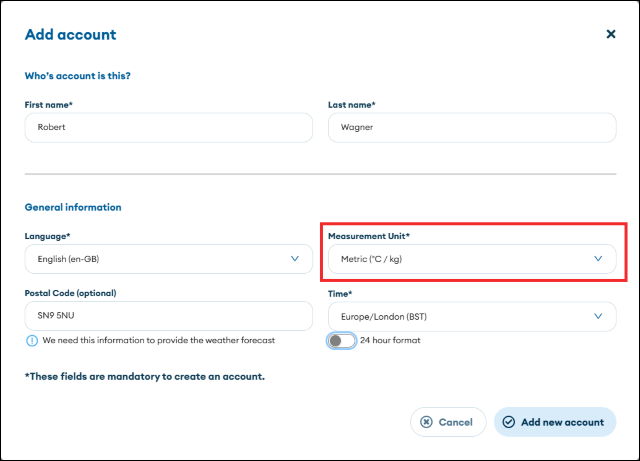Click the weather forecast information text
640x461 pixels.
(158, 340)
